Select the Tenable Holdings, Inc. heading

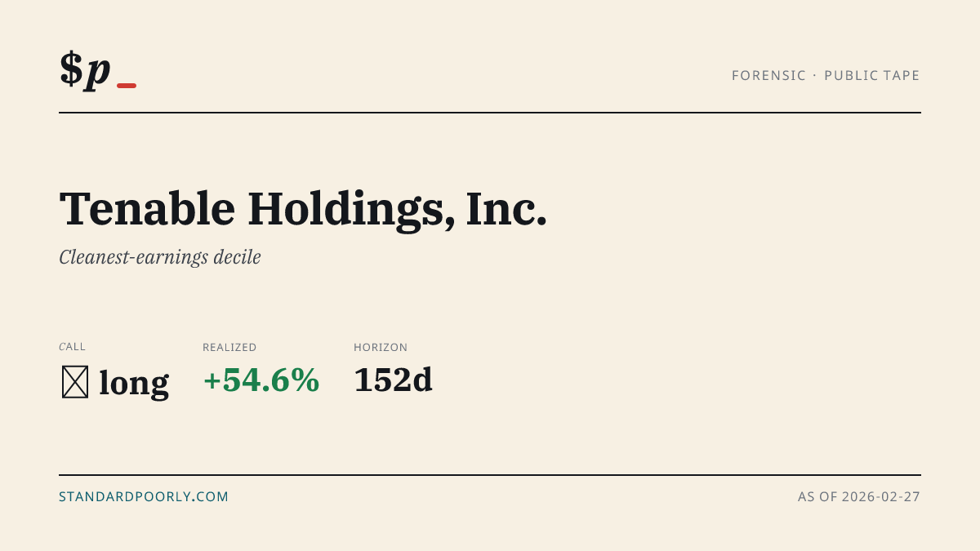303,209
